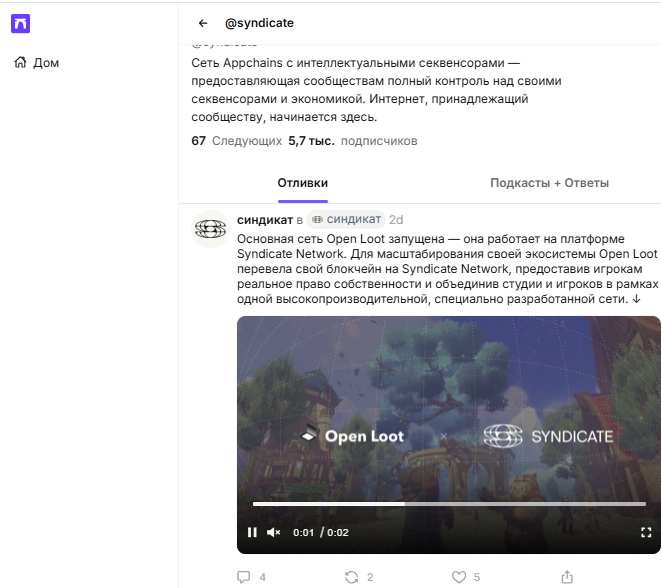Open the Syndicate avatar on the post
Viewport: 661px width, 588px height.
(210, 229)
